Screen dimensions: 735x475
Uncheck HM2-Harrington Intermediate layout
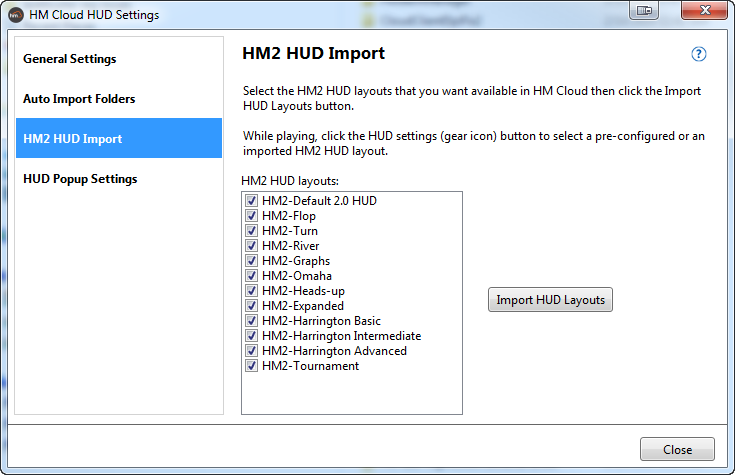[x=251, y=336]
